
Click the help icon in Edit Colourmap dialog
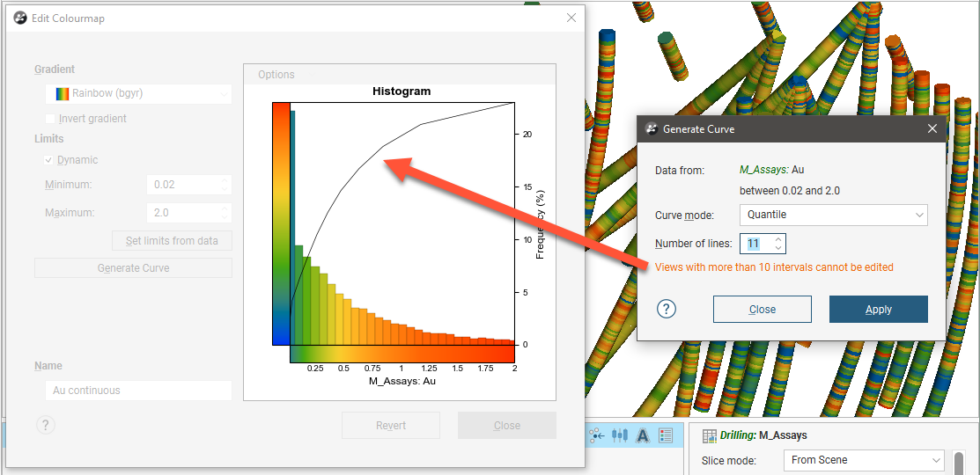(46, 425)
